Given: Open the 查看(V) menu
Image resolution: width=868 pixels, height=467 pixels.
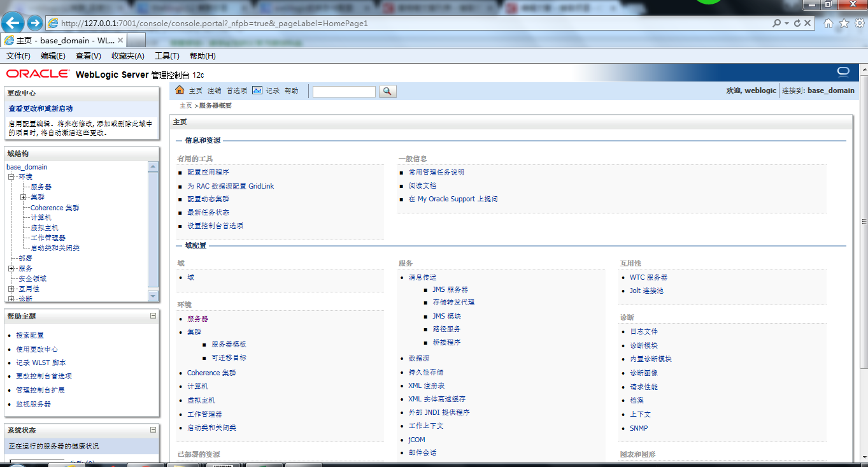Looking at the screenshot, I should coord(88,56).
